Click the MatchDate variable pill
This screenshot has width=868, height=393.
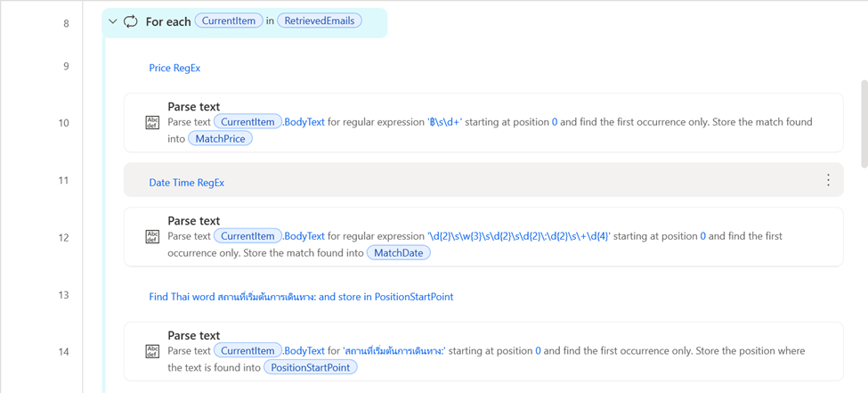coord(399,252)
